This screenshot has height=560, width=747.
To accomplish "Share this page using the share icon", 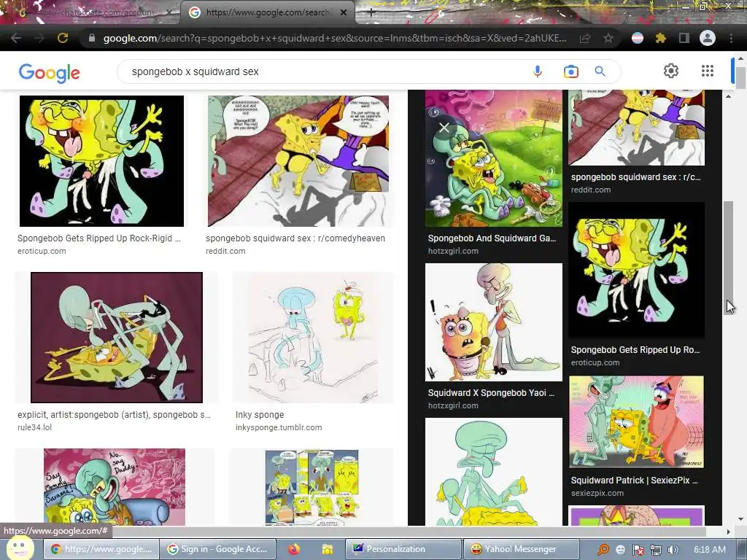I will coord(585,38).
